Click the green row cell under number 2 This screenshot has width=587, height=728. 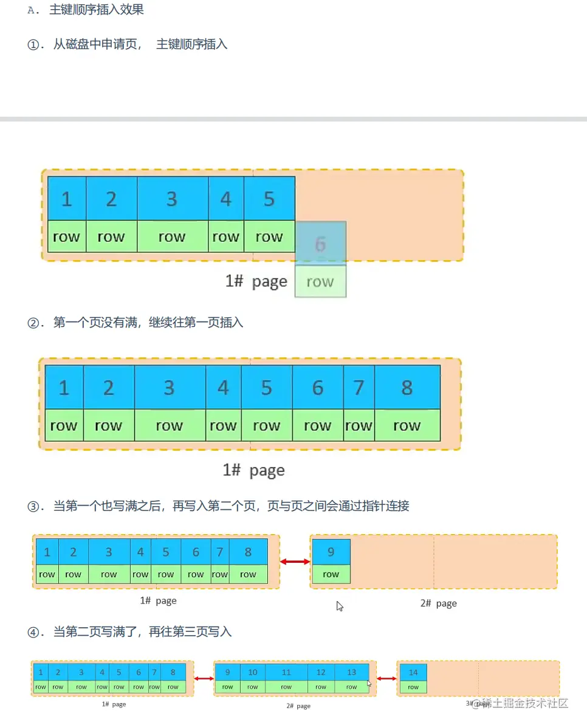click(x=111, y=236)
